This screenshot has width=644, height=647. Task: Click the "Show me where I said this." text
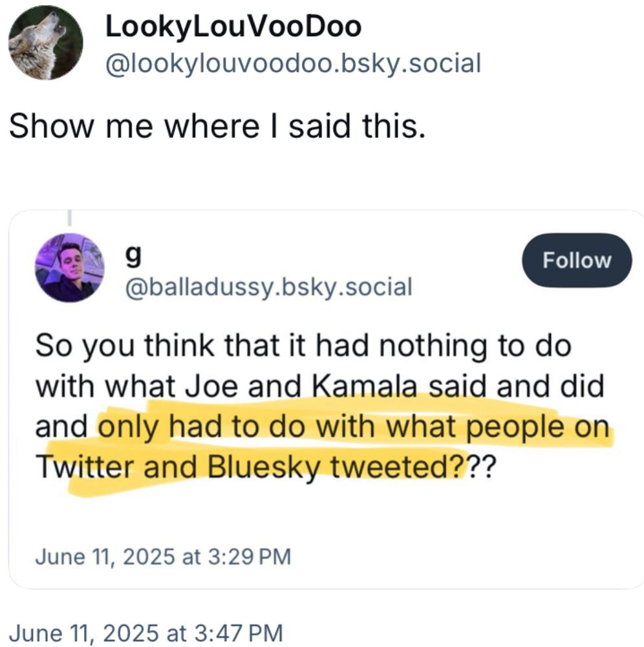tap(217, 127)
